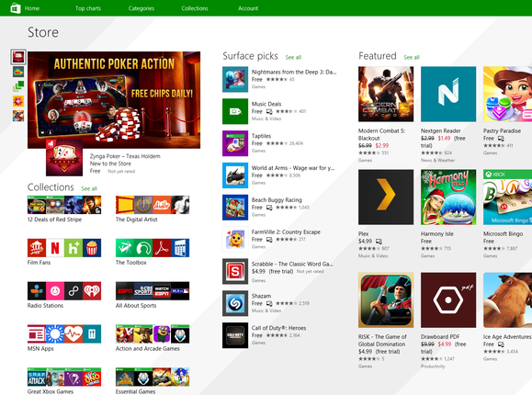Click Shazam title text in Surface picks

[261, 296]
